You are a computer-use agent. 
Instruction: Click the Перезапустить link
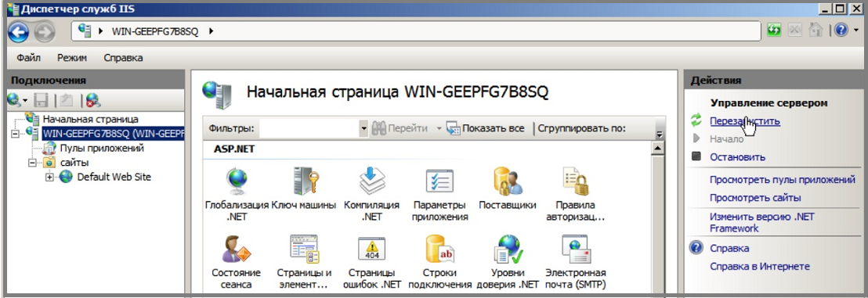(x=744, y=121)
